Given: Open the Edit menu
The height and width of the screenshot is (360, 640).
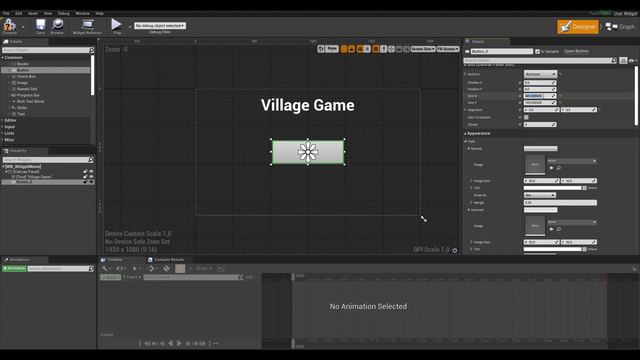Looking at the screenshot, I should coord(18,13).
